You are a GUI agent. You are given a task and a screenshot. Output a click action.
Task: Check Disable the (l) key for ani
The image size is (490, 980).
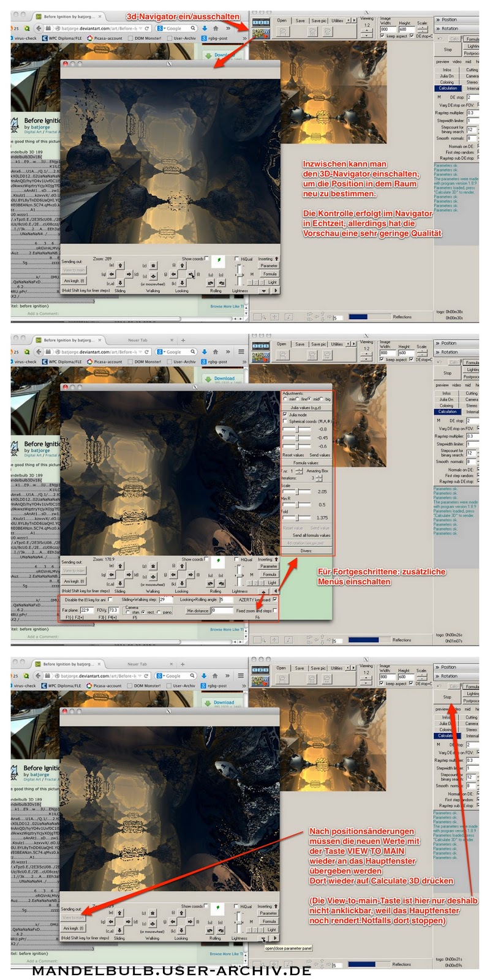click(x=110, y=600)
